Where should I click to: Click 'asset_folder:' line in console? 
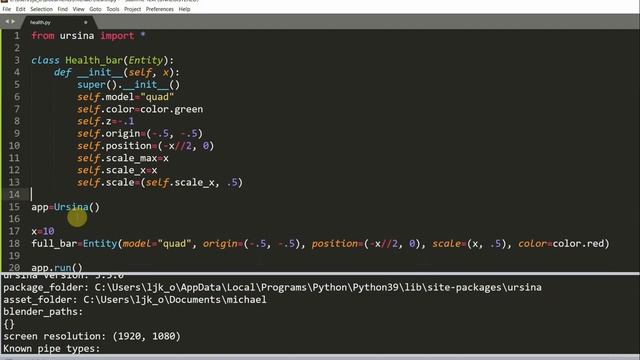[135, 300]
